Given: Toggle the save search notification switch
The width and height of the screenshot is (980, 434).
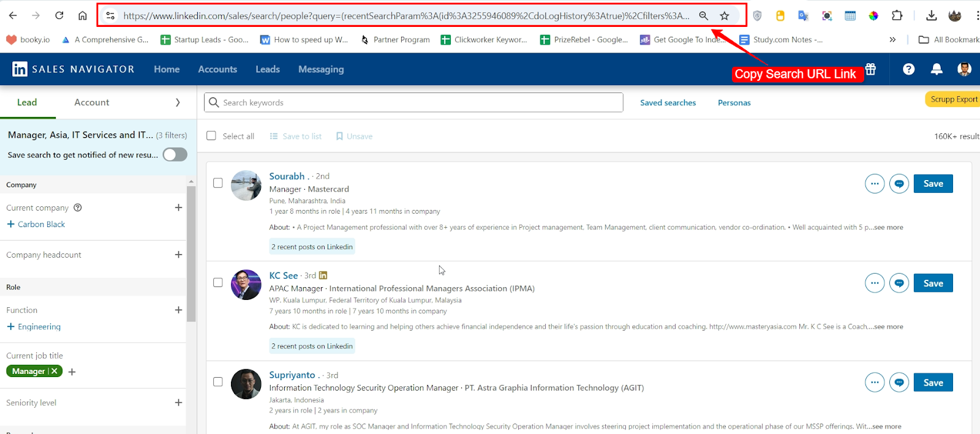Looking at the screenshot, I should 175,154.
